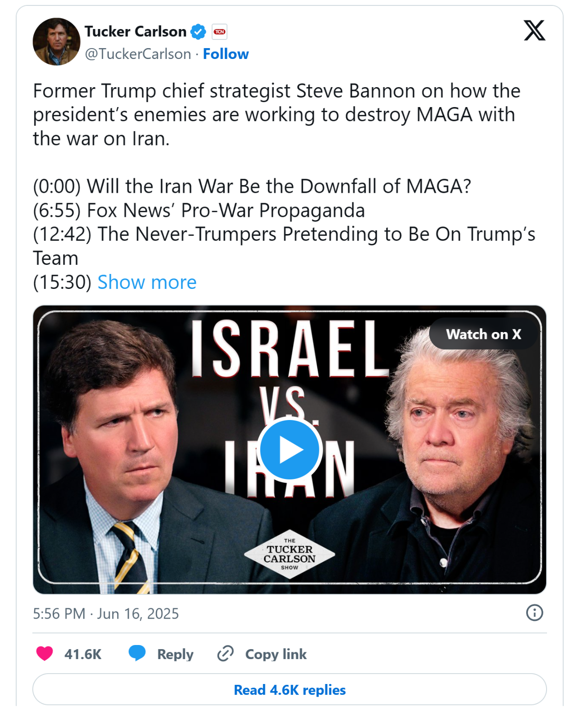
Task: Expand the post text with Show more
Action: pyautogui.click(x=147, y=282)
